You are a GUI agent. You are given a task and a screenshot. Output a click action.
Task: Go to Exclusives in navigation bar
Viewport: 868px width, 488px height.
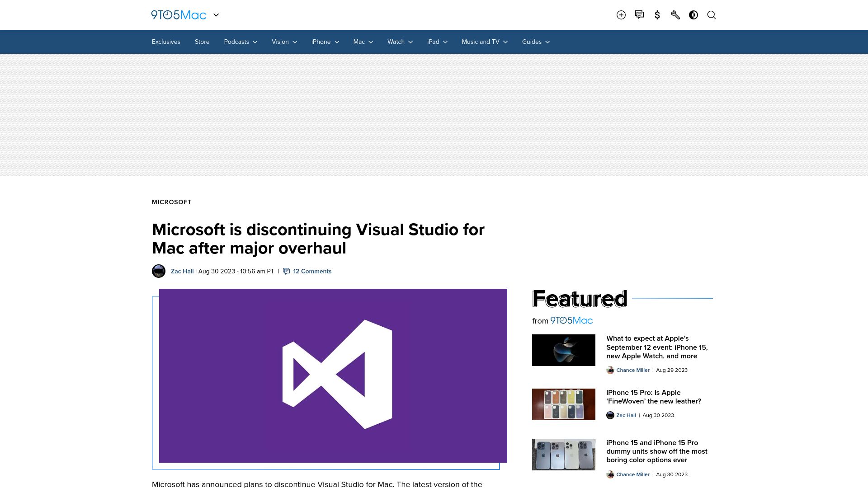tap(166, 42)
